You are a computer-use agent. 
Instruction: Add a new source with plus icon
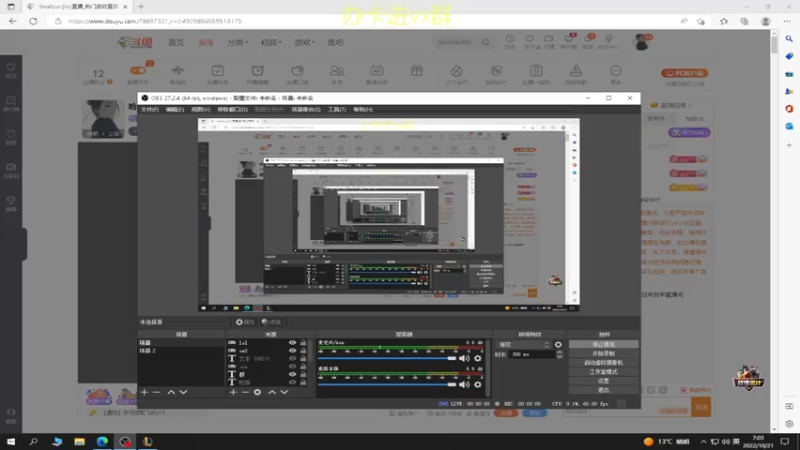[233, 392]
